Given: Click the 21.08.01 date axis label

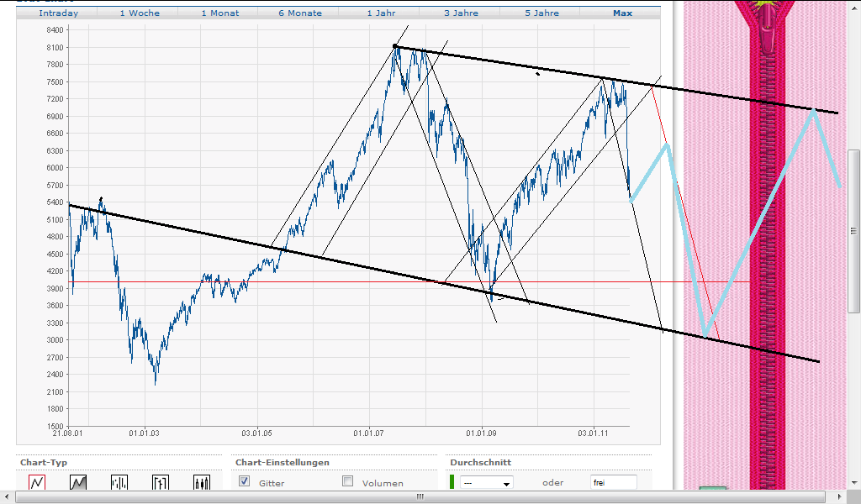Looking at the screenshot, I should pyautogui.click(x=67, y=433).
